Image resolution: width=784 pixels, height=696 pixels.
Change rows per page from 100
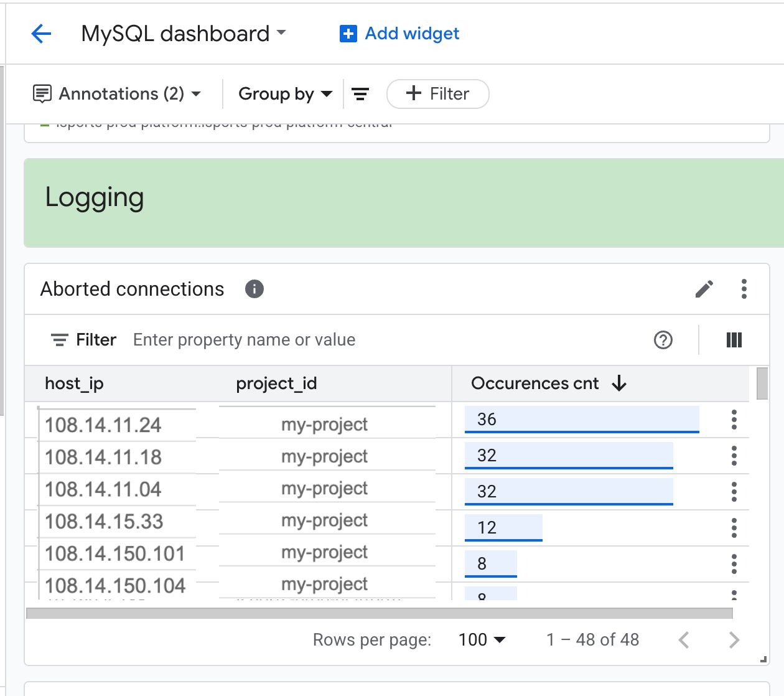click(x=482, y=639)
